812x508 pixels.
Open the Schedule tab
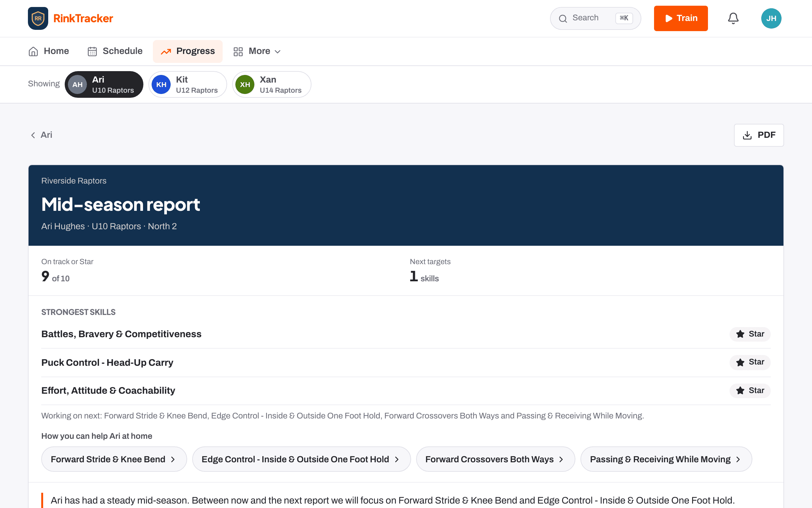pos(115,51)
